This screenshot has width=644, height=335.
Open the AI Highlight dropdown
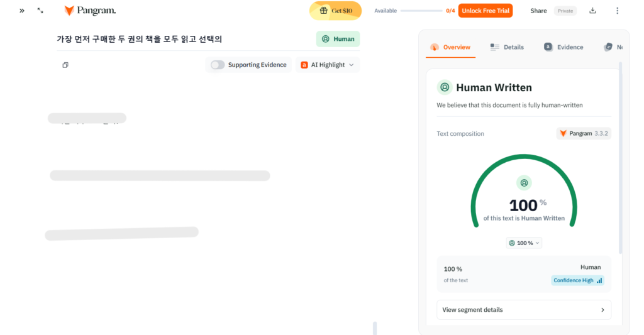[x=327, y=65]
